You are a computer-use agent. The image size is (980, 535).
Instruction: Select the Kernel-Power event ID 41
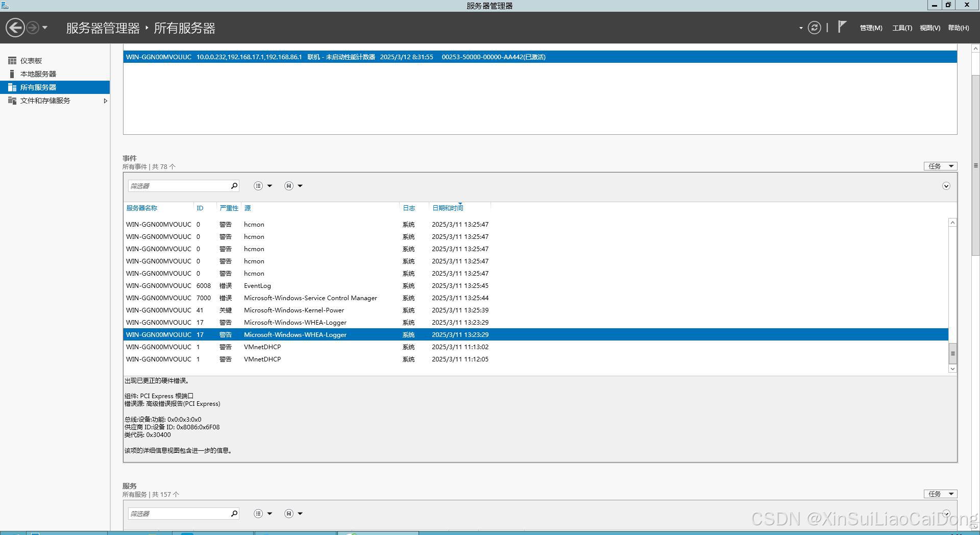point(536,310)
